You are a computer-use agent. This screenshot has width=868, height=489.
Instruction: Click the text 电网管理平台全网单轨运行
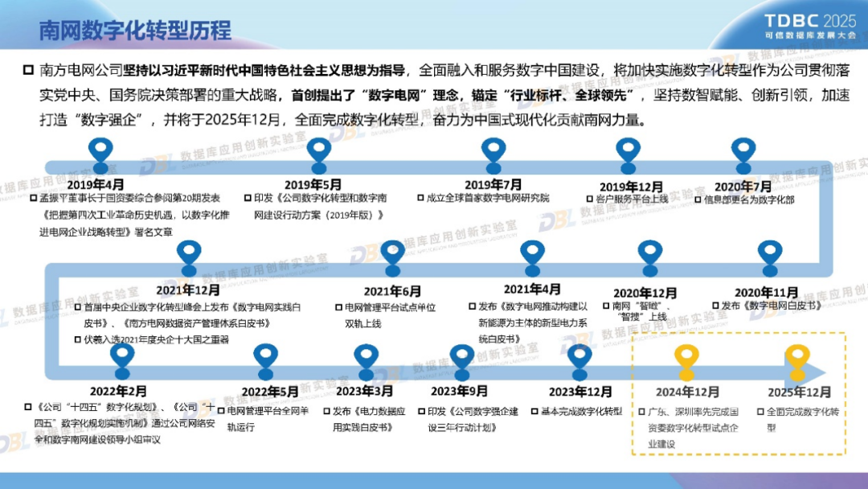click(268, 419)
